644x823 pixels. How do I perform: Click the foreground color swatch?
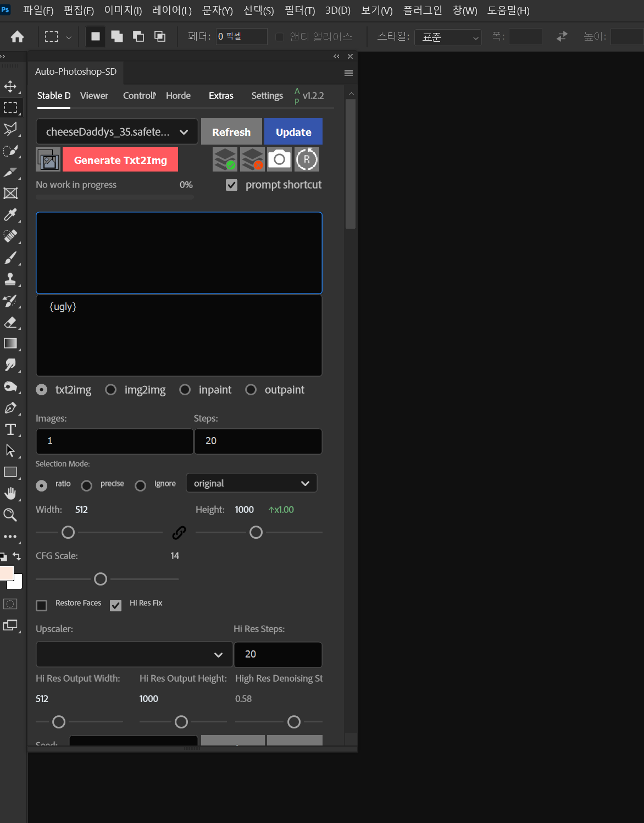point(6,573)
